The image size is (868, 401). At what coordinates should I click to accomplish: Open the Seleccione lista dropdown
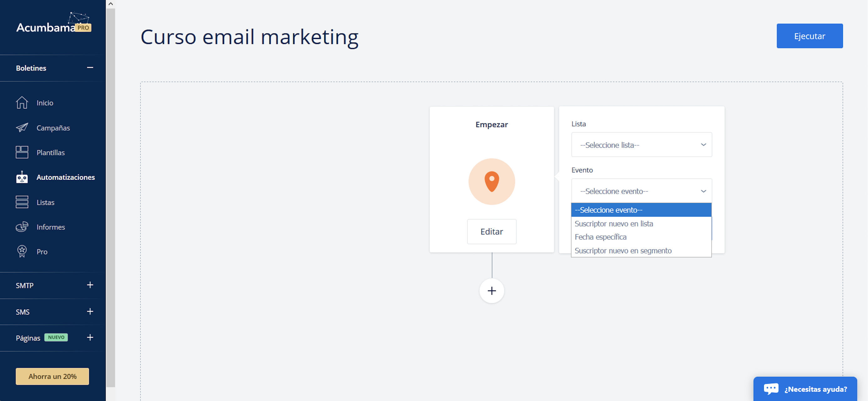(641, 145)
